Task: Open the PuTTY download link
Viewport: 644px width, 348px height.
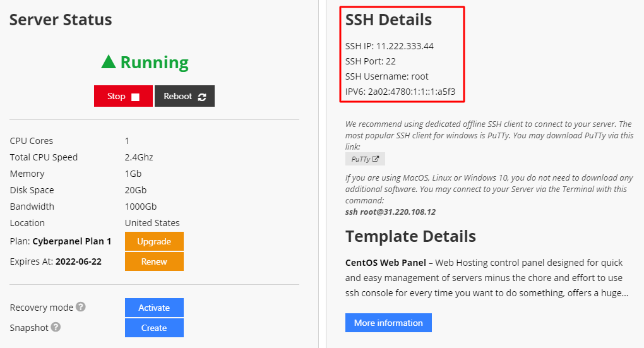Action: (365, 159)
